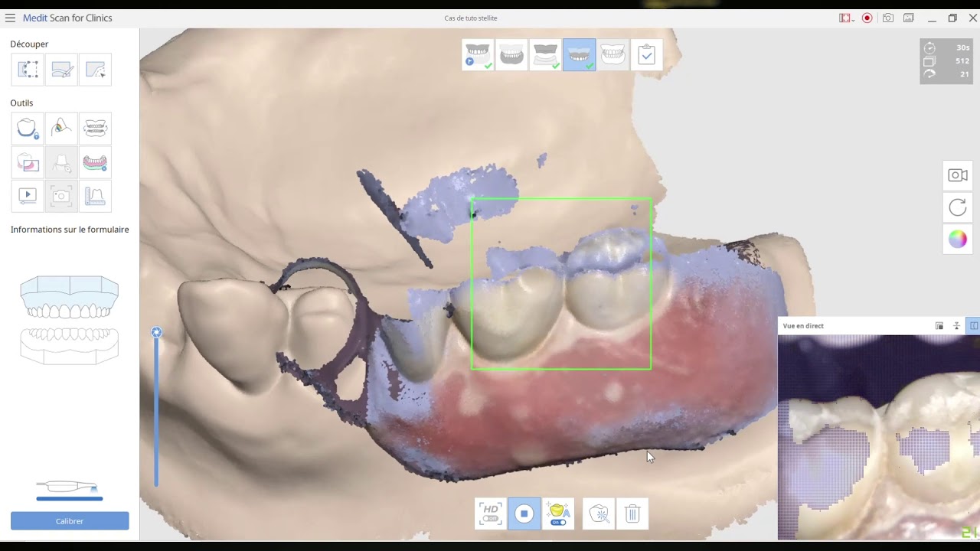Open the camera view icon on right

pyautogui.click(x=958, y=175)
